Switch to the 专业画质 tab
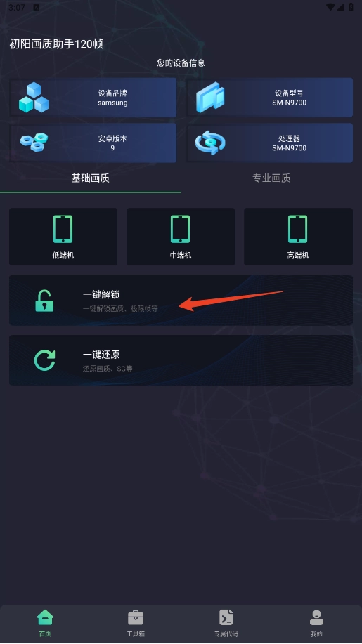This screenshot has height=644, width=362. [271, 178]
